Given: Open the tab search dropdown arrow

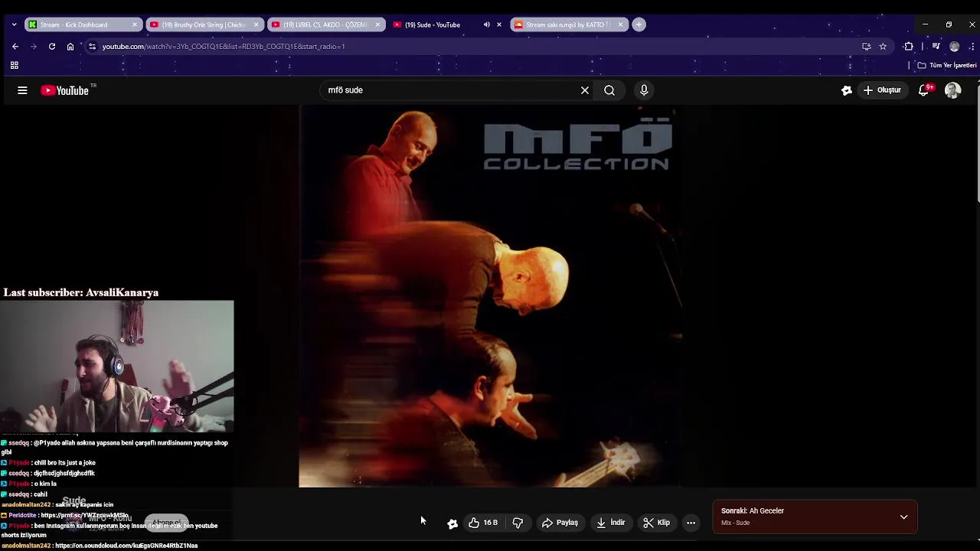Looking at the screenshot, I should coord(14,24).
